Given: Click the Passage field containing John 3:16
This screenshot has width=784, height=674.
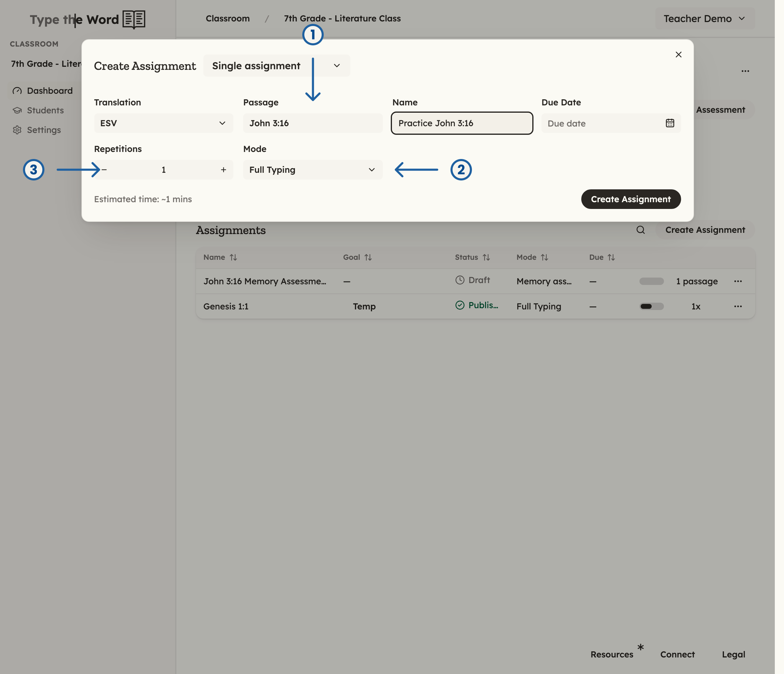Looking at the screenshot, I should [x=313, y=123].
